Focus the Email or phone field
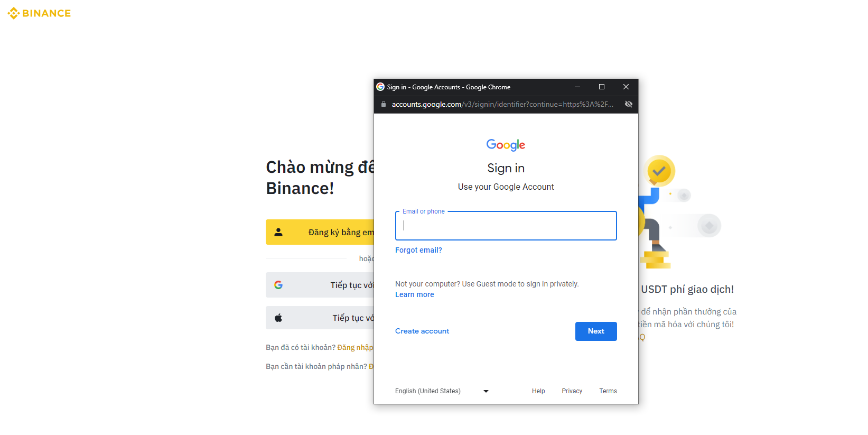Image resolution: width=868 pixels, height=435 pixels. (x=506, y=226)
